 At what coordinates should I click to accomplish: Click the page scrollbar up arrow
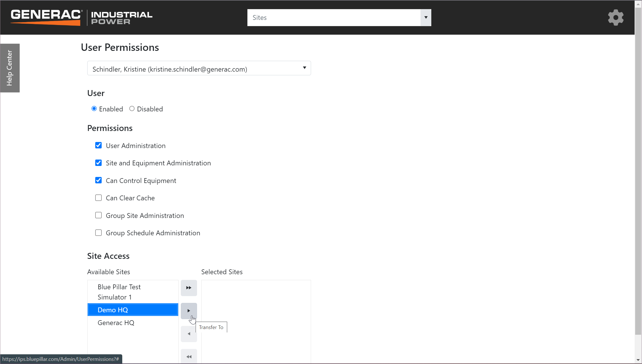pyautogui.click(x=638, y=4)
